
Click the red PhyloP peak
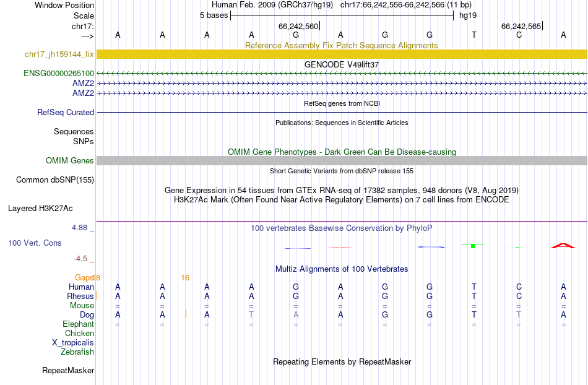tap(563, 246)
